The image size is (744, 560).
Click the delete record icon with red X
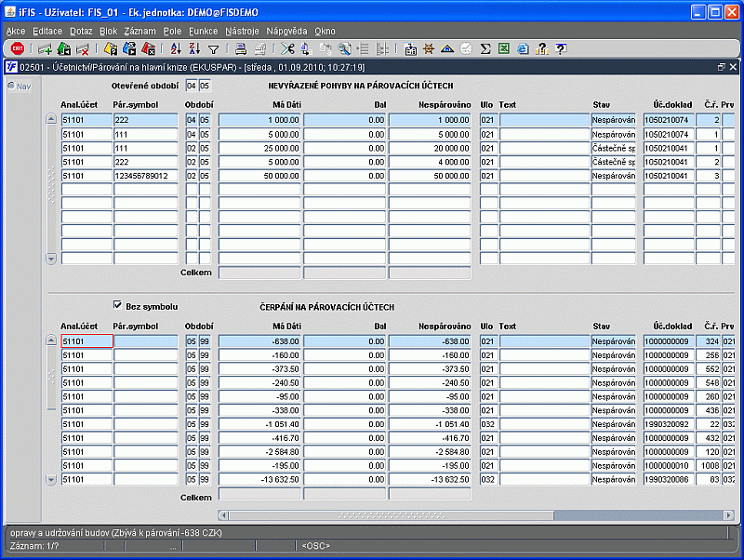(x=83, y=49)
